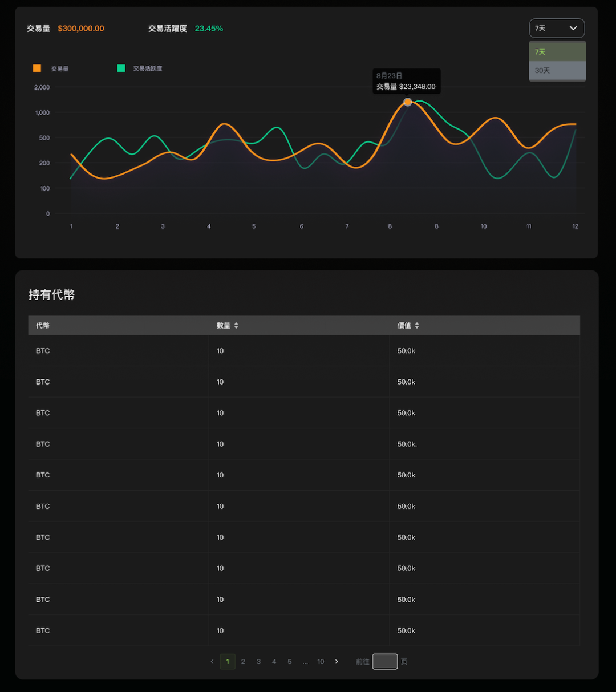Image resolution: width=616 pixels, height=692 pixels.
Task: Click the pagination ellipsis to jump pages
Action: (305, 662)
